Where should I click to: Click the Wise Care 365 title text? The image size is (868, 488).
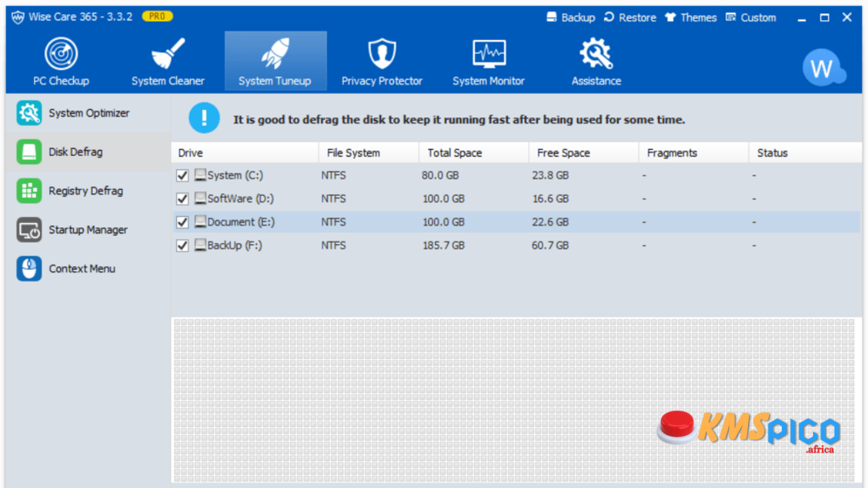(x=81, y=17)
